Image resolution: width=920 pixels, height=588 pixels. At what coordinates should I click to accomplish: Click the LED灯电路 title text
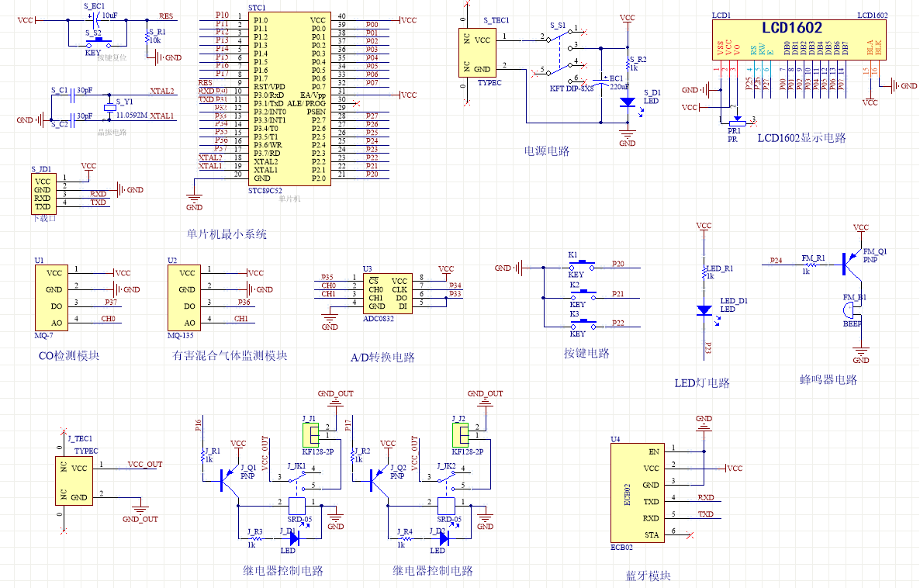(702, 382)
